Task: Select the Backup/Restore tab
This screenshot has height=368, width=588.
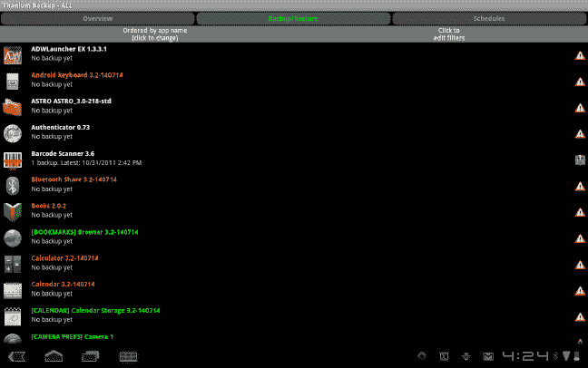Action: 293,18
